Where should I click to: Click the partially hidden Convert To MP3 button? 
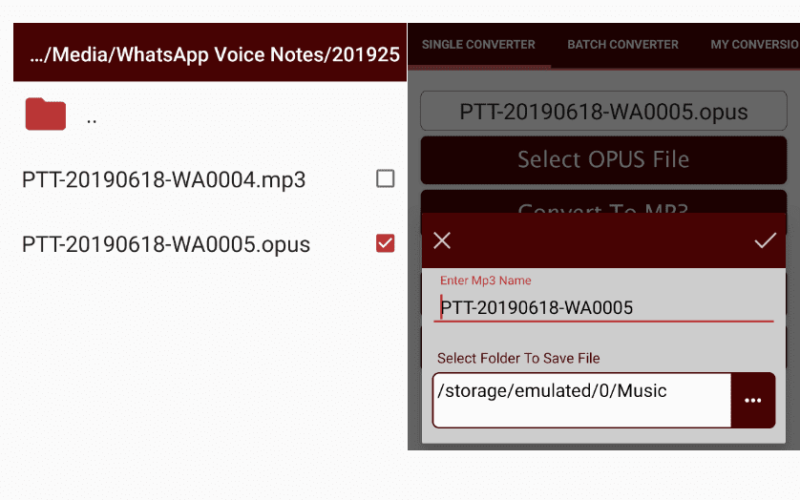[604, 203]
